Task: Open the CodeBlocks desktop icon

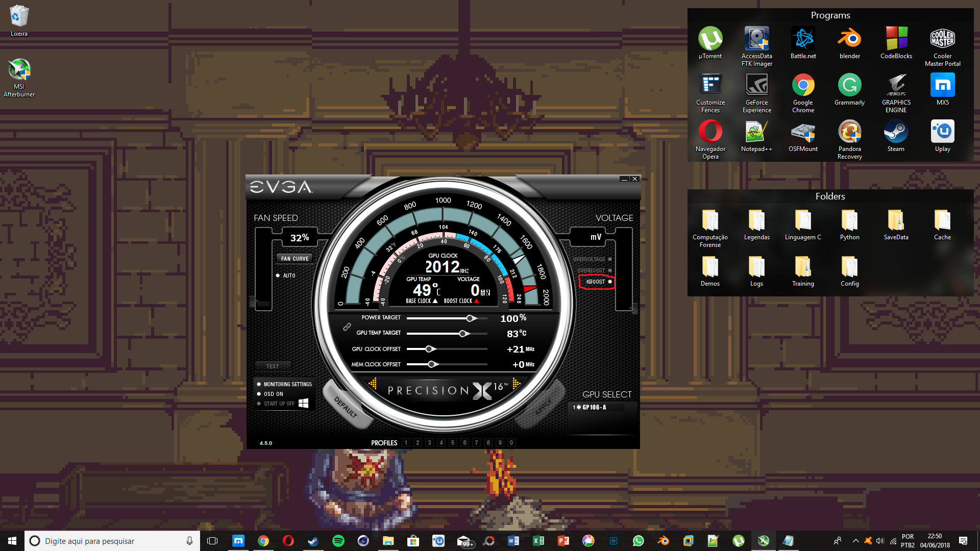Action: click(896, 43)
